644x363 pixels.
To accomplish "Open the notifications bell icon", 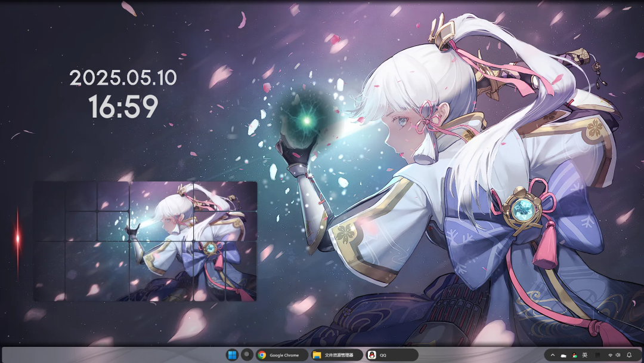I will 629,355.
